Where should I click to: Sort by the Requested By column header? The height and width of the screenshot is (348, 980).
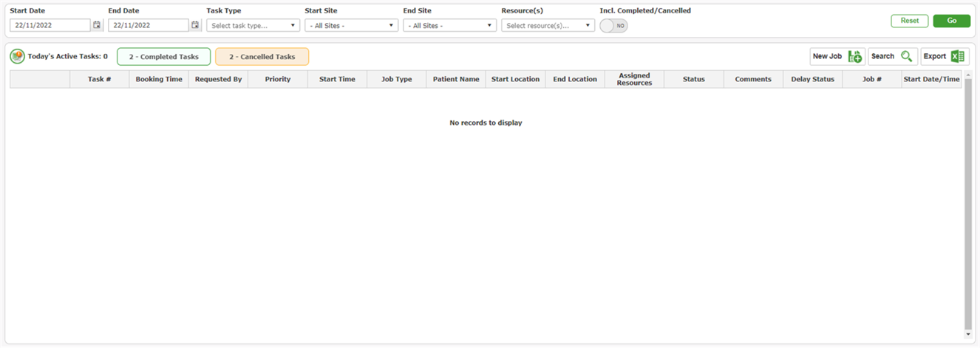218,79
